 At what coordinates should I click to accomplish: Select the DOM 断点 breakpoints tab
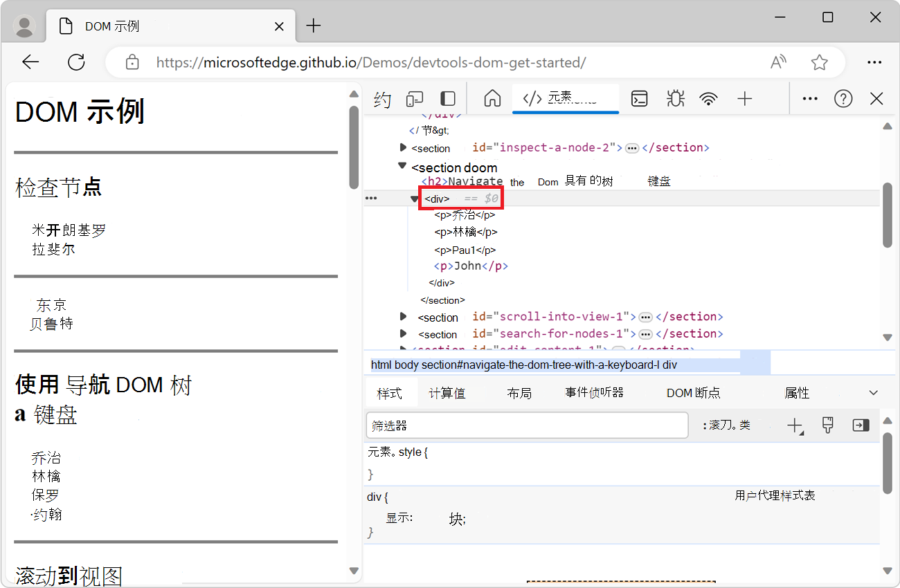tap(694, 393)
